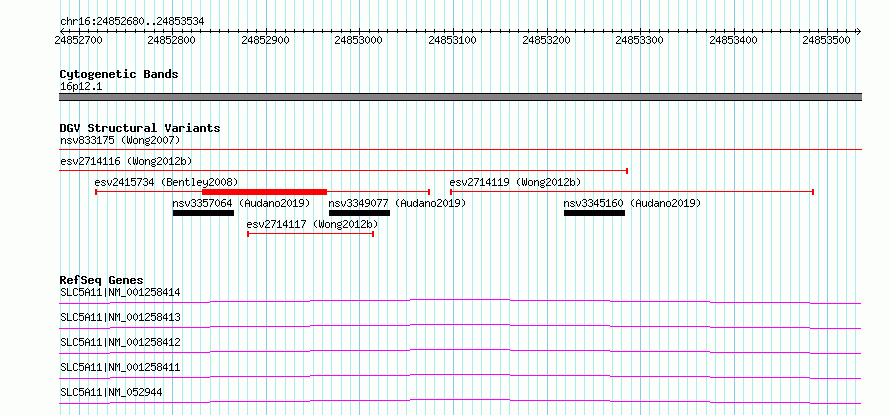Click the nsv833175 red variant line
The width and height of the screenshot is (890, 415).
[460, 150]
